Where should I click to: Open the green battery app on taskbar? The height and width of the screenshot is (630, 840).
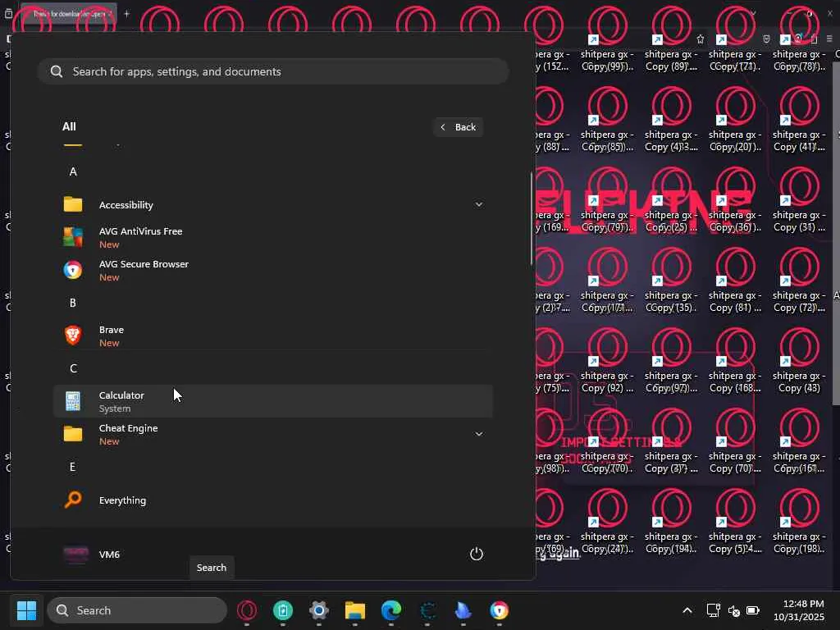283,610
